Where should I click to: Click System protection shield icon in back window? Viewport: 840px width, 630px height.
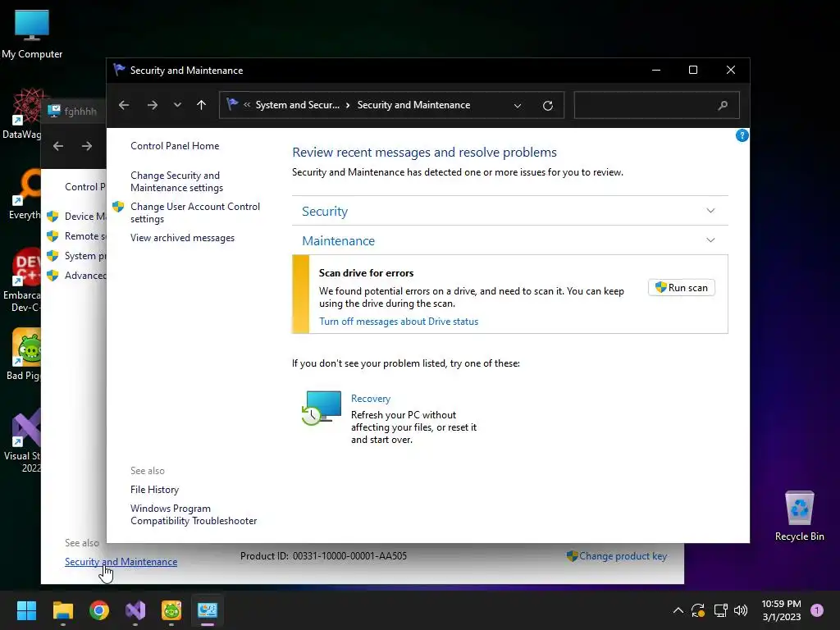click(52, 256)
